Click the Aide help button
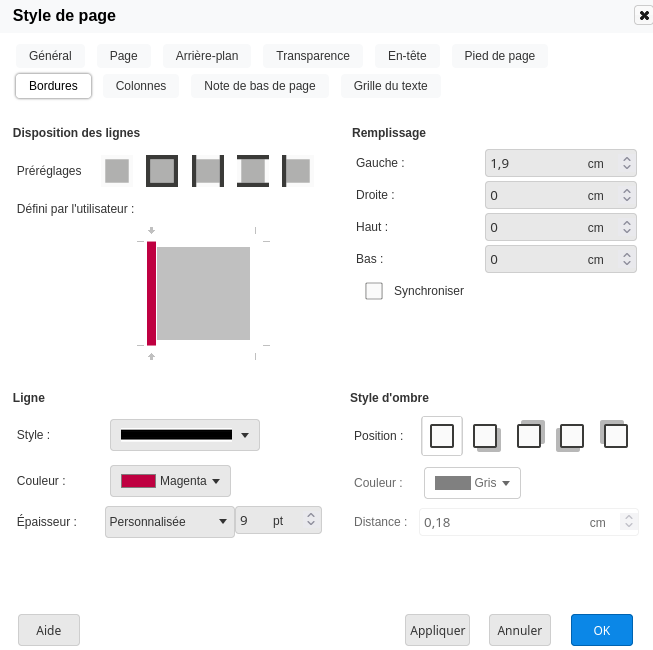653x650 pixels. coord(49,630)
